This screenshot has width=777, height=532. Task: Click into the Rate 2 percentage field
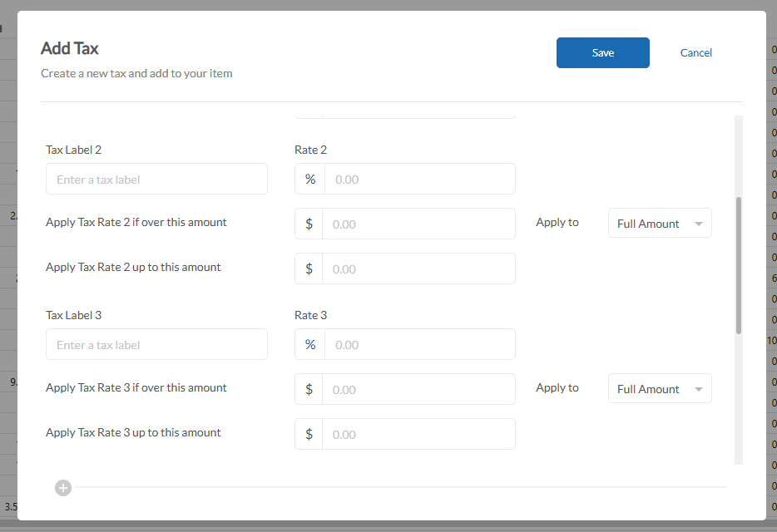point(420,179)
